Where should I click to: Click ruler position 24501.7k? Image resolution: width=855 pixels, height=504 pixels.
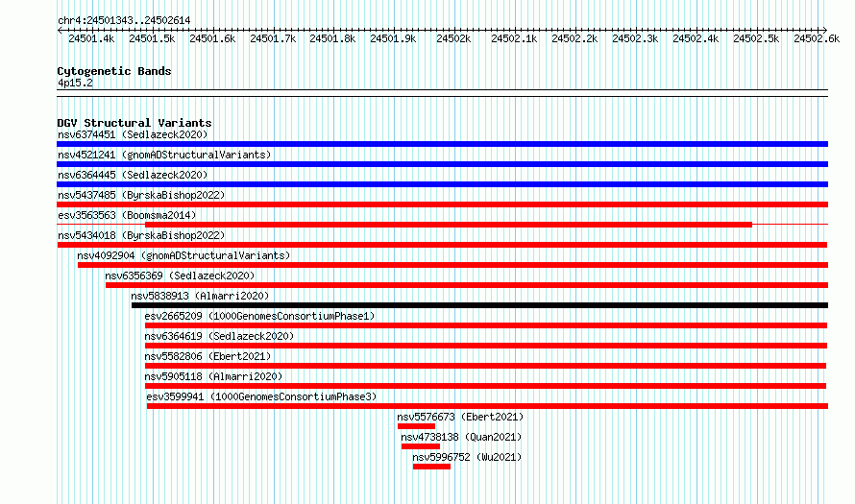[273, 38]
